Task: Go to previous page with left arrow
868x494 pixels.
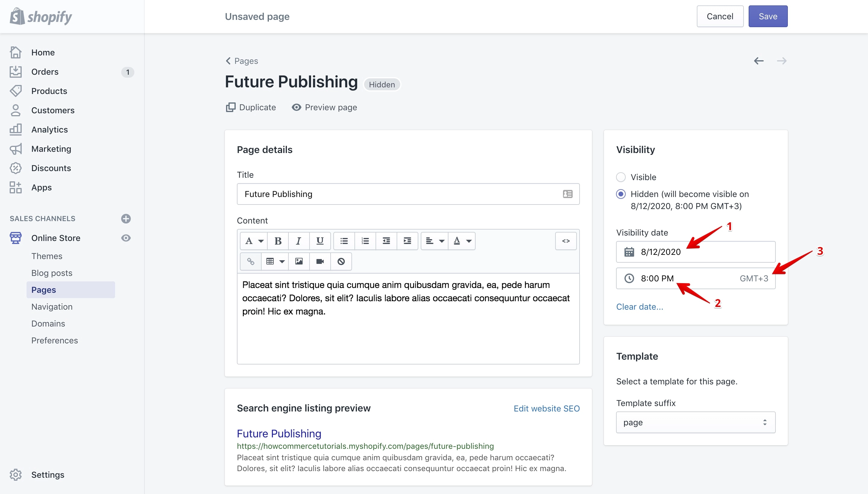Action: click(x=759, y=61)
